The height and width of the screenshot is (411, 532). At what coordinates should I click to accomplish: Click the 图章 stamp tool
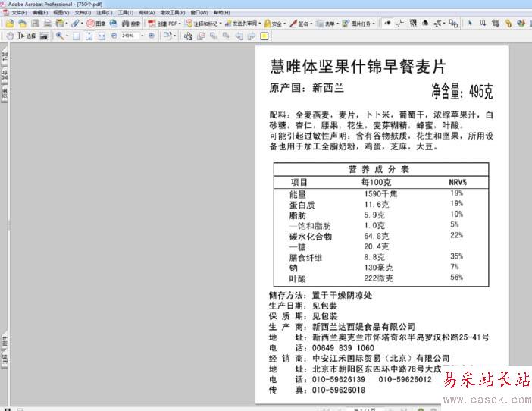[x=96, y=24]
